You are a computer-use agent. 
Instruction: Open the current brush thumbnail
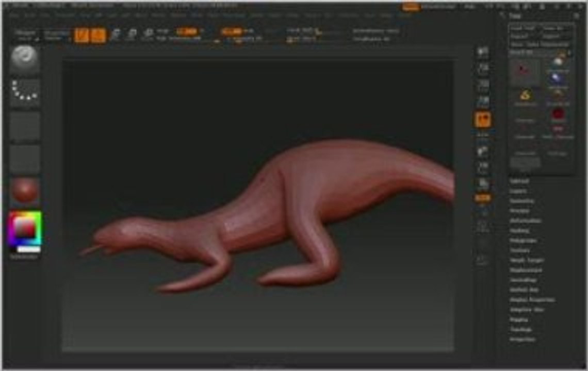pyautogui.click(x=25, y=59)
